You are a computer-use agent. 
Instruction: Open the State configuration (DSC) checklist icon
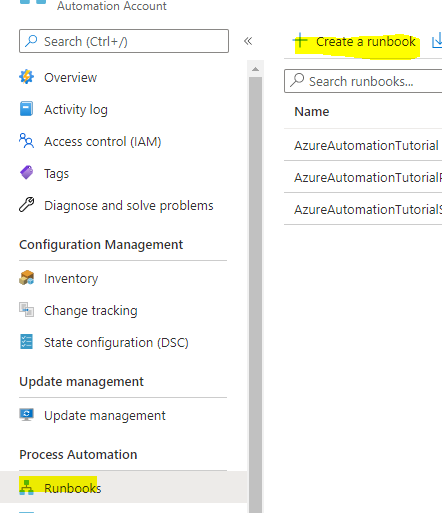pos(26,342)
